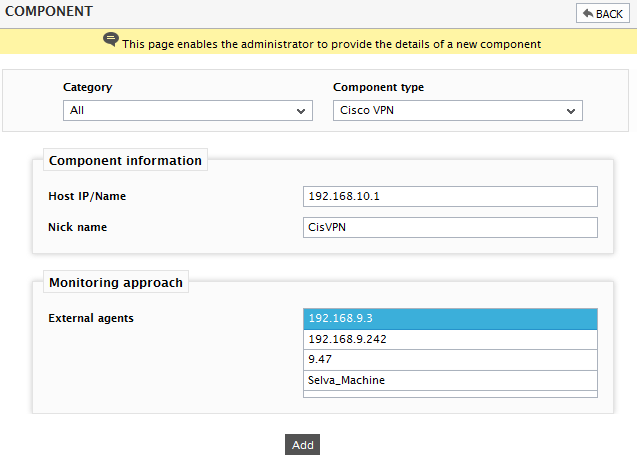Select external agent 192.168.9.242
The width and height of the screenshot is (637, 468).
[450, 339]
